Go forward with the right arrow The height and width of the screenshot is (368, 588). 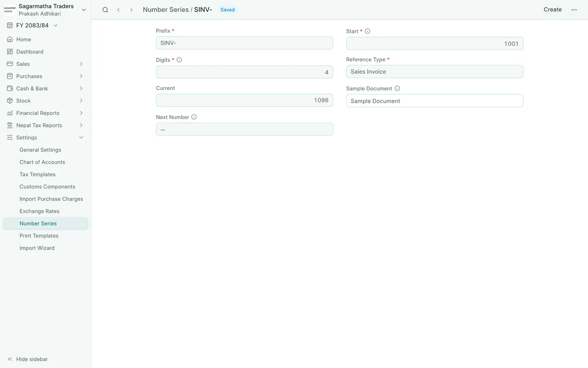pos(131,10)
